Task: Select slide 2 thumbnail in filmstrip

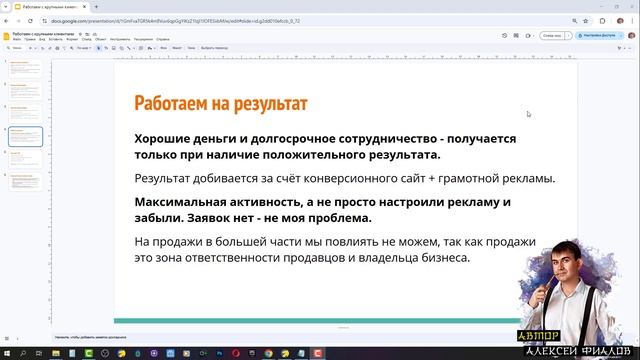Action: pyautogui.click(x=25, y=91)
